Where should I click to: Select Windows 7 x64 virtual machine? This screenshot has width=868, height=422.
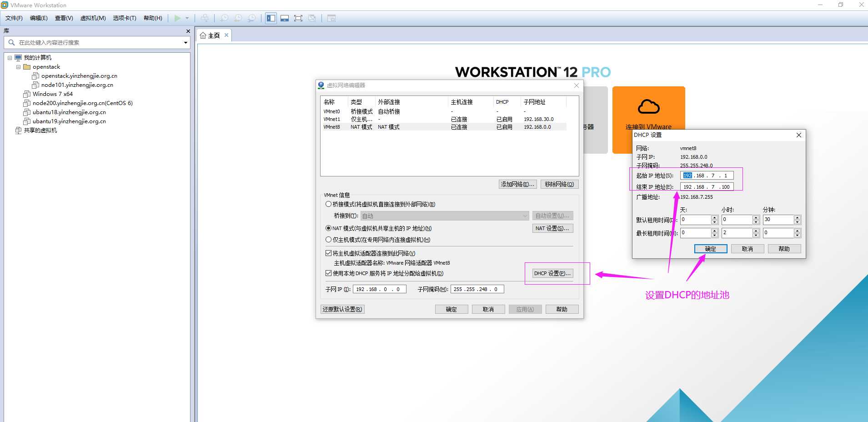click(52, 94)
